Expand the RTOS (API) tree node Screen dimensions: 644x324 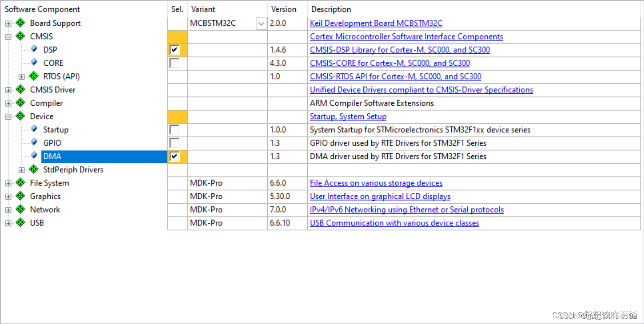click(21, 77)
